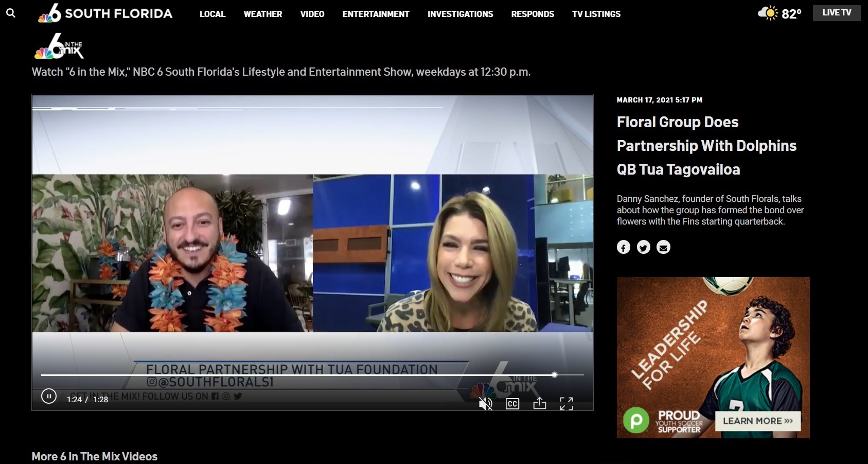Screen dimensions: 868x464
Task: Toggle closed captions CC button
Action: 512,404
